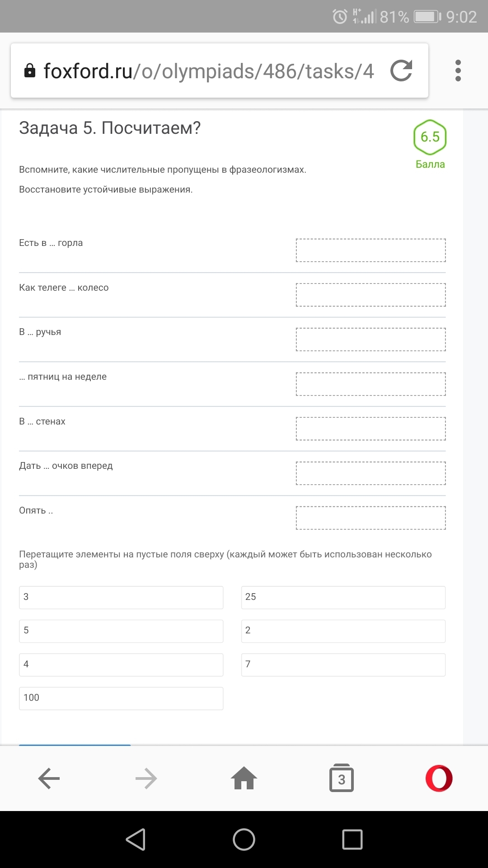Screen dimensions: 488x868
Task: Tap the browser forward arrow
Action: pyautogui.click(x=146, y=778)
